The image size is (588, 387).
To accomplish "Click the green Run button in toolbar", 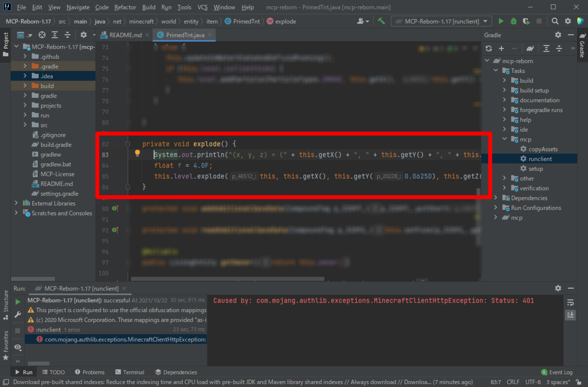I will (x=501, y=22).
